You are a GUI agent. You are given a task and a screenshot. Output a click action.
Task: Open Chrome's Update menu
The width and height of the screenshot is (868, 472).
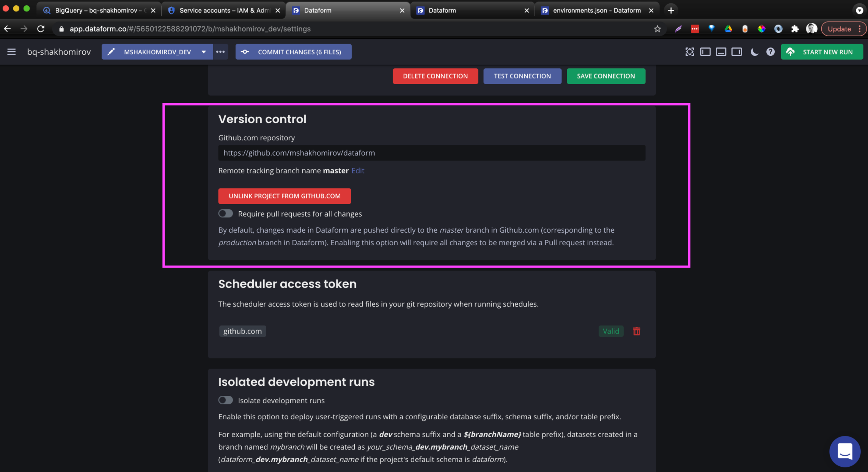pos(844,29)
